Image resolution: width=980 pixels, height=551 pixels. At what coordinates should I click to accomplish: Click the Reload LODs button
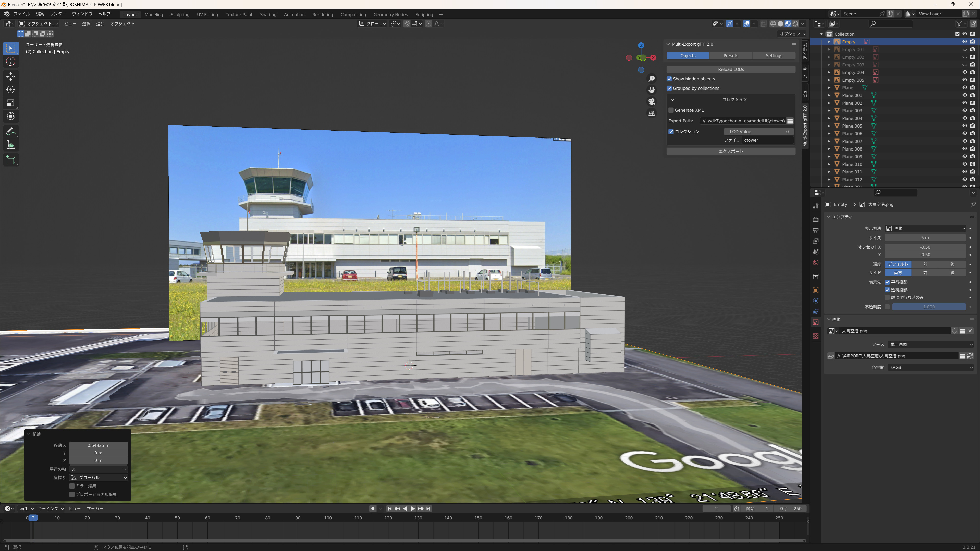click(x=731, y=70)
